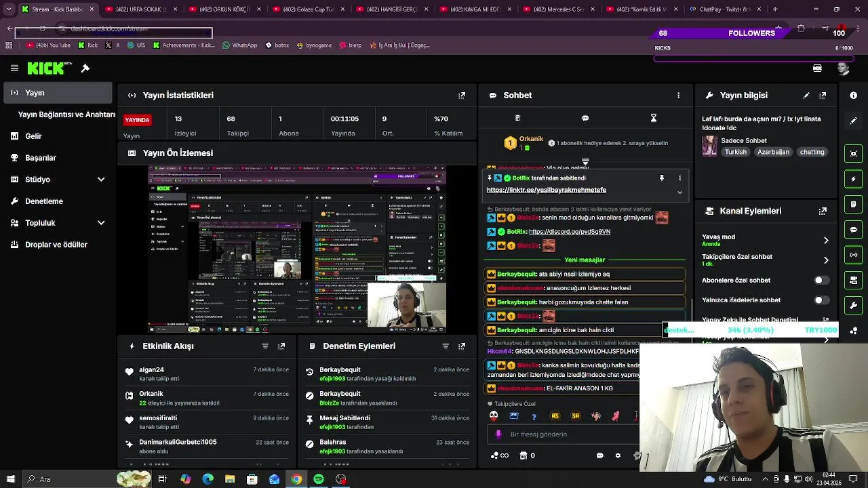This screenshot has width=868, height=488.
Task: Open the WhatsApp bookmark
Action: (239, 45)
